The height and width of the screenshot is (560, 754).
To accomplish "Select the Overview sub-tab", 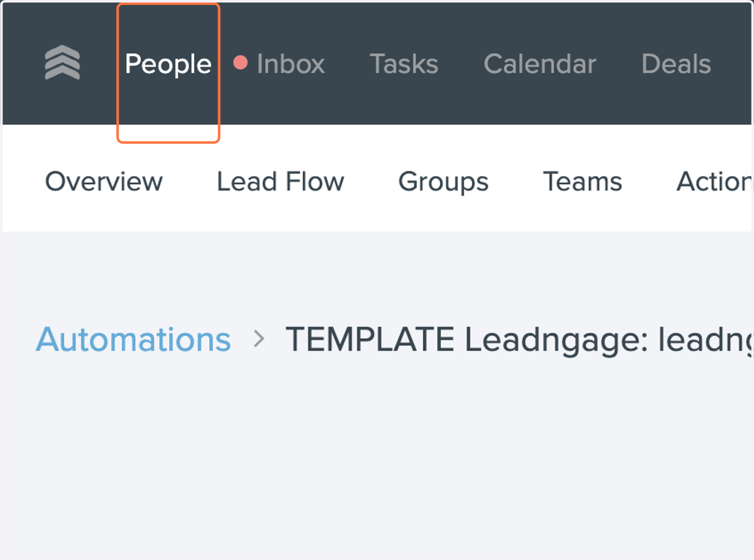I will coord(104,182).
